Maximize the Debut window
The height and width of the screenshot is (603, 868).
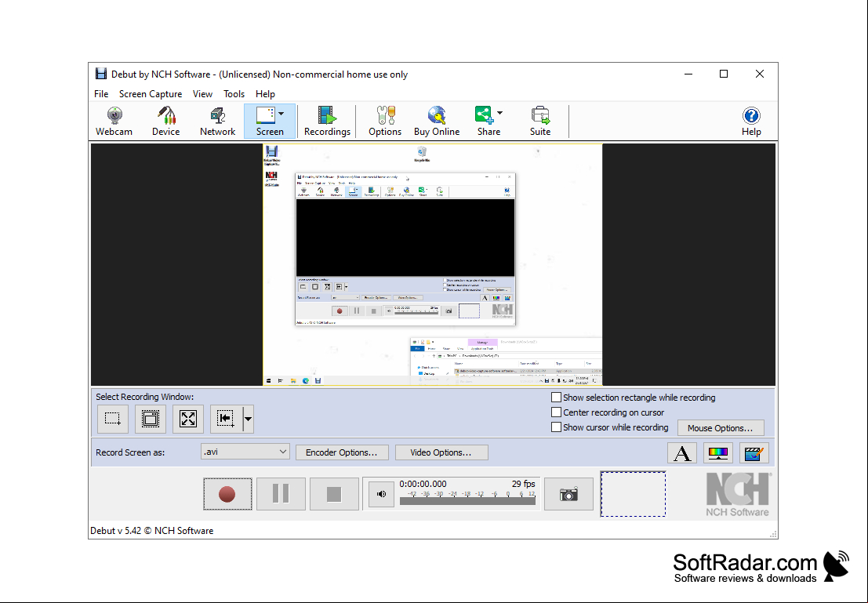coord(724,74)
